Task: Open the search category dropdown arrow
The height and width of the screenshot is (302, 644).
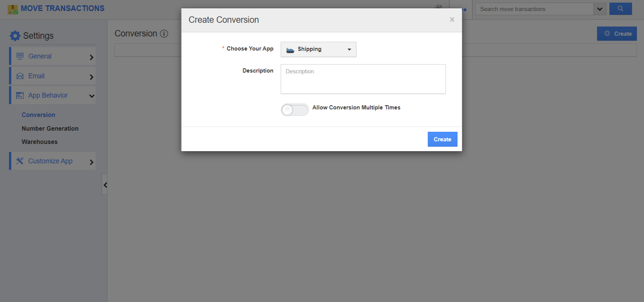Action: point(599,8)
